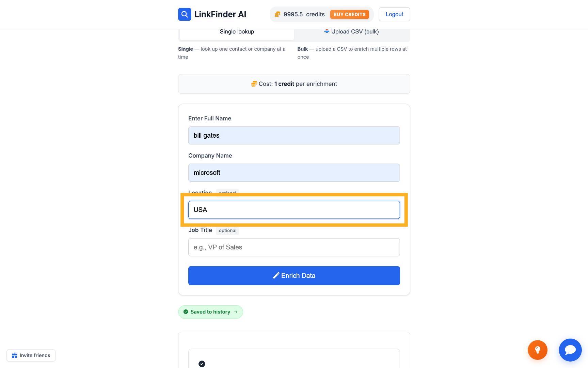Click the LinkFinder AI magnifier logo
This screenshot has height=368, width=588.
pyautogui.click(x=185, y=14)
